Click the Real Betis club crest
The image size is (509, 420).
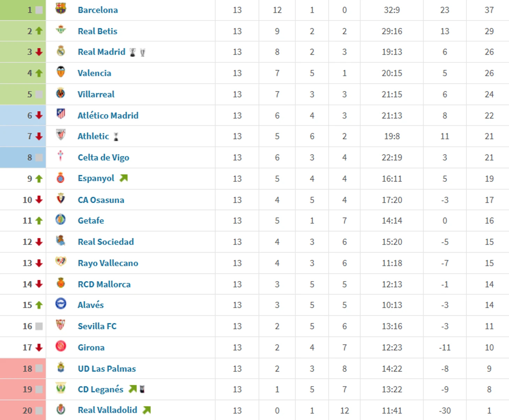click(x=61, y=30)
